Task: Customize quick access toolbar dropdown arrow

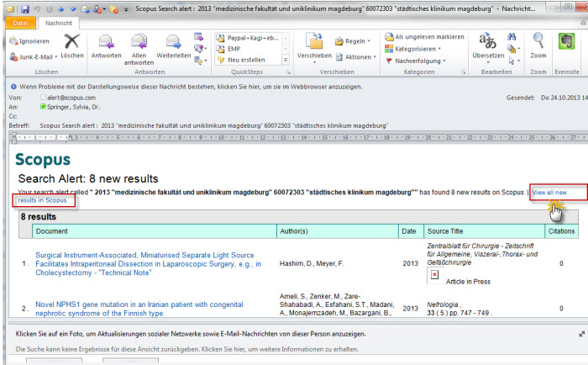Action: 126,9
